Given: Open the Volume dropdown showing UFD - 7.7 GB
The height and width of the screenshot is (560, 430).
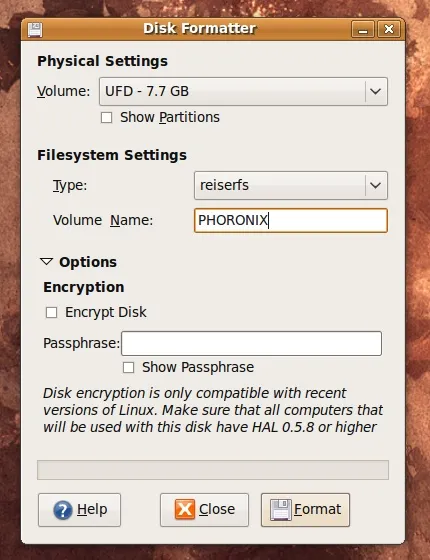Looking at the screenshot, I should click(243, 91).
